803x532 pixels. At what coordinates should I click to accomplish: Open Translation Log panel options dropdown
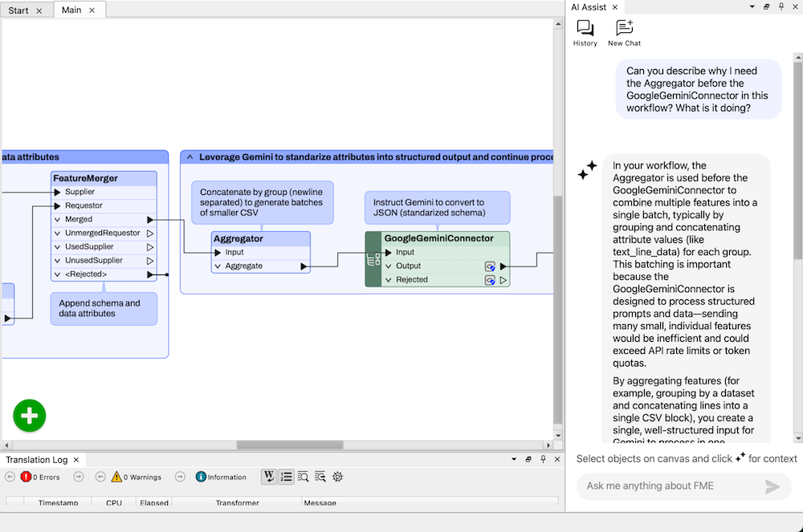514,459
